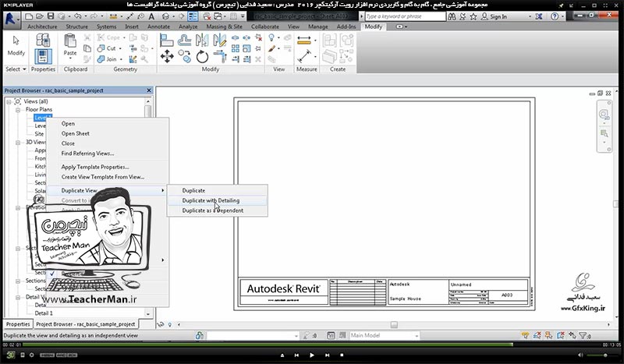Choose Duplicate as a Dependent from submenu
This screenshot has width=624, height=364.
pos(217,210)
